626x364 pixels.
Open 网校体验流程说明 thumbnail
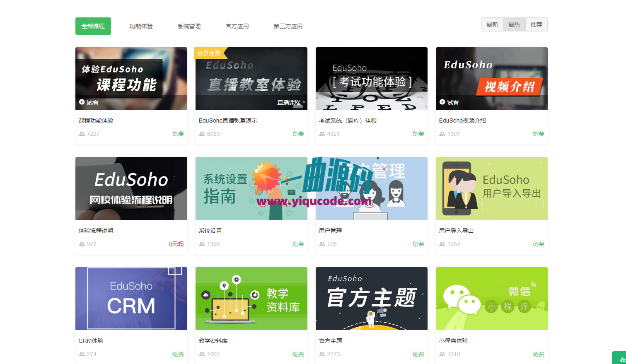click(x=131, y=188)
